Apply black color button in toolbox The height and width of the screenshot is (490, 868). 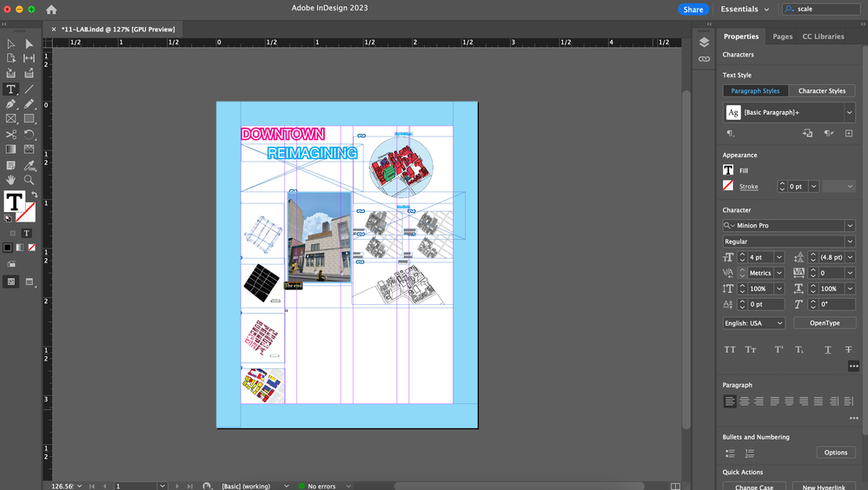(x=8, y=248)
